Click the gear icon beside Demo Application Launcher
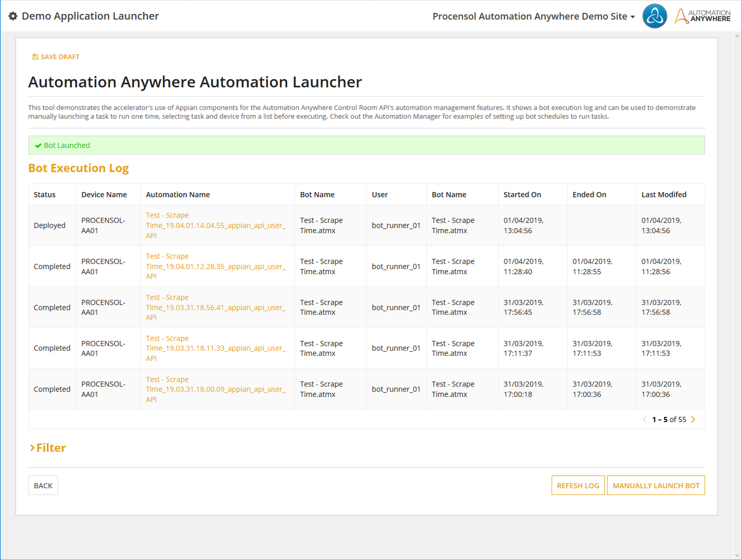 (x=13, y=16)
